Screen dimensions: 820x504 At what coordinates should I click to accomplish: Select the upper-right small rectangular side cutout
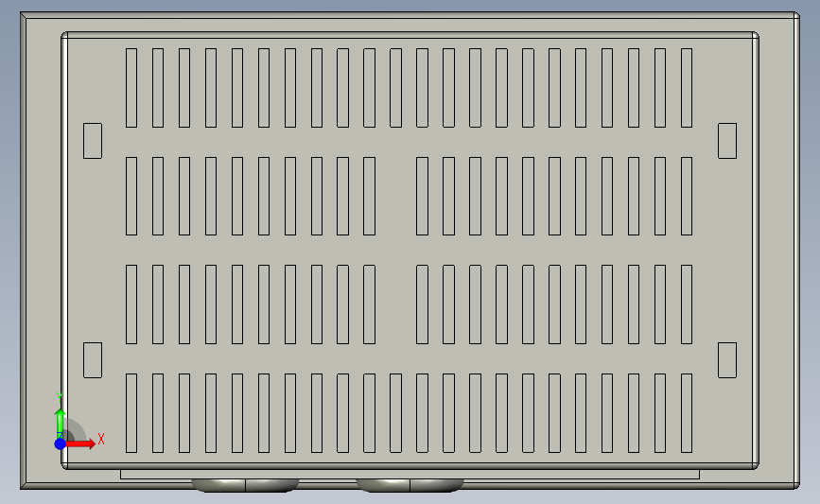pos(727,141)
